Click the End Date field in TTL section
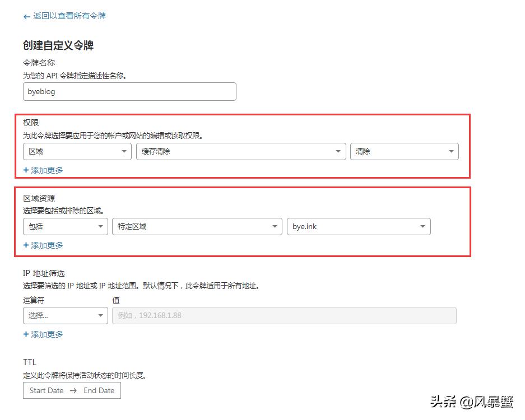This screenshot has width=525, height=420. coord(99,390)
